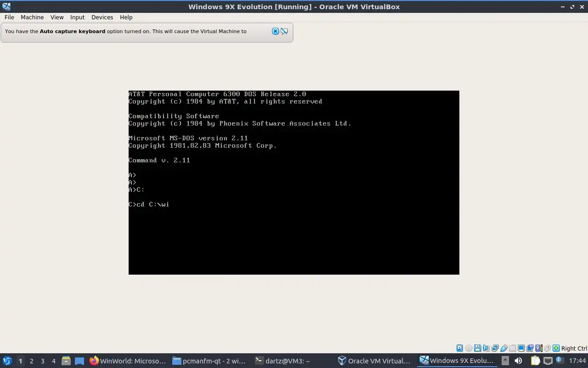This screenshot has width=588, height=368.
Task: Switch to virtual desktop 2
Action: [31, 361]
